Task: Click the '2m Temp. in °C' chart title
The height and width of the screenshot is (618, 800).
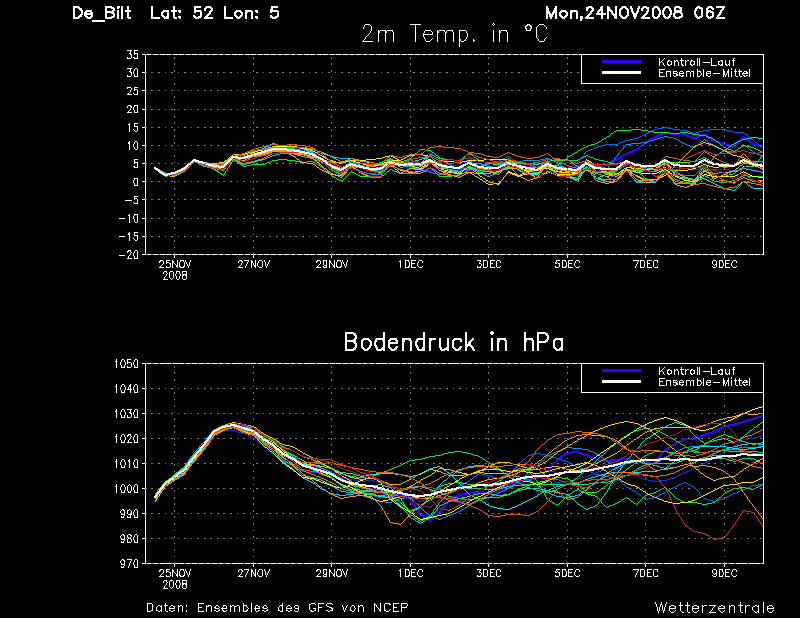Action: [455, 34]
